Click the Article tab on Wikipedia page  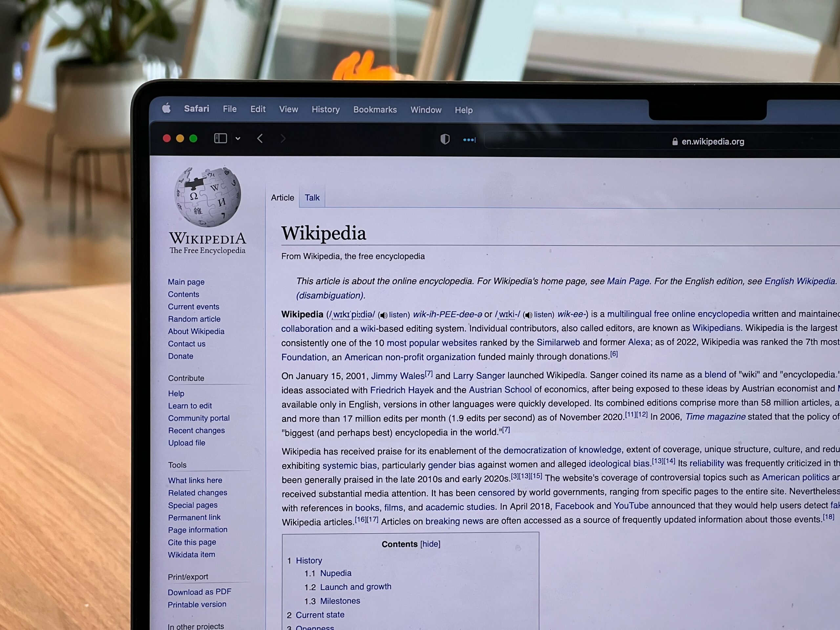(x=283, y=197)
